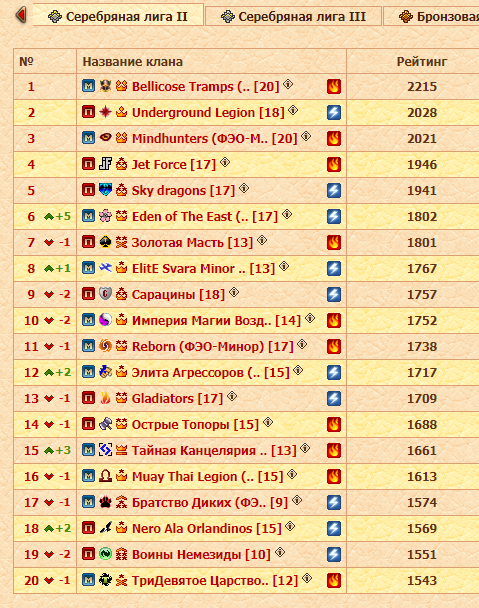Screen dimensions: 479x608
Task: Click the red П badge for Jet Force
Action: [x=88, y=164]
